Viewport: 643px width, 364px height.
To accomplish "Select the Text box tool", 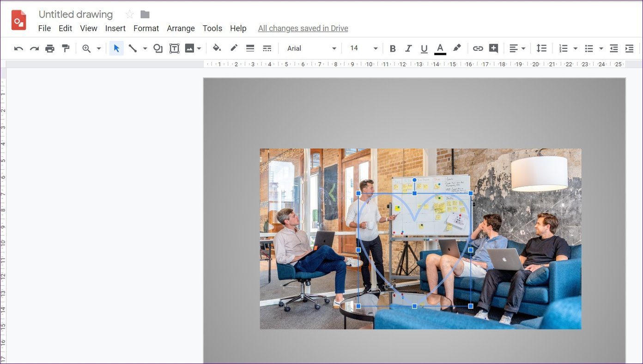I will (174, 48).
